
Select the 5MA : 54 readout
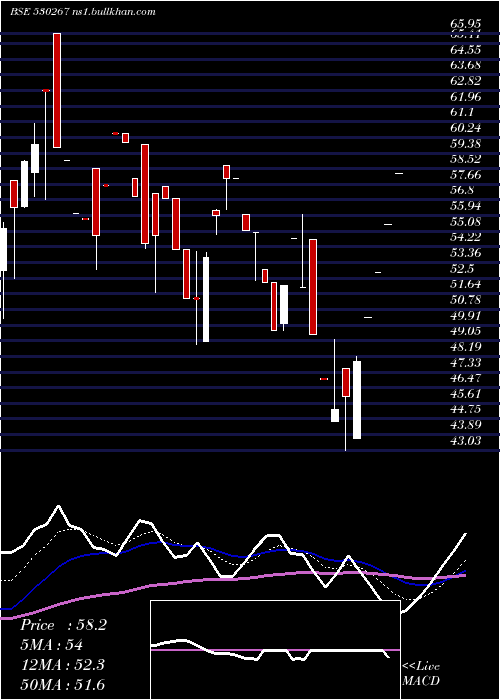tap(52, 645)
